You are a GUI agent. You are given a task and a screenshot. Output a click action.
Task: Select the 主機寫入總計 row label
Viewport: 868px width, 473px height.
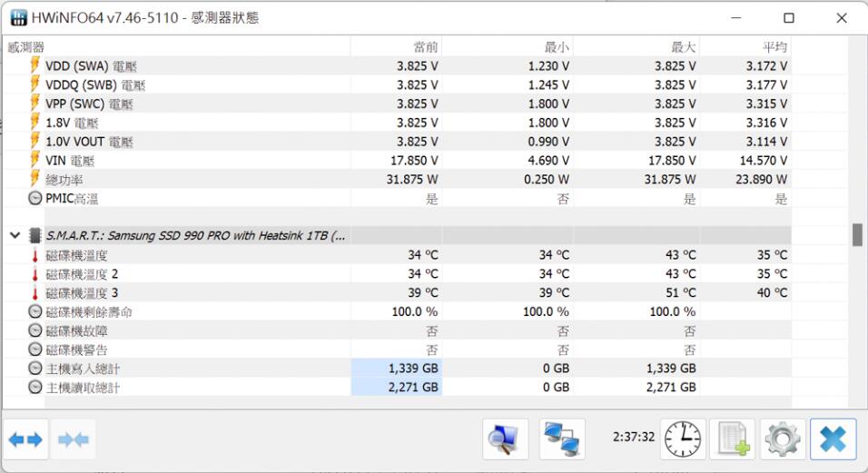(83, 369)
